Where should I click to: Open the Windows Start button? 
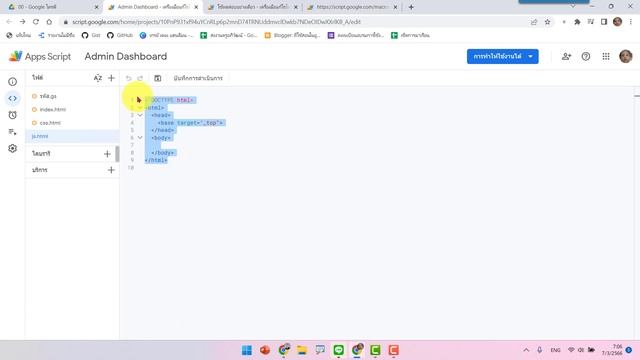tap(247, 350)
